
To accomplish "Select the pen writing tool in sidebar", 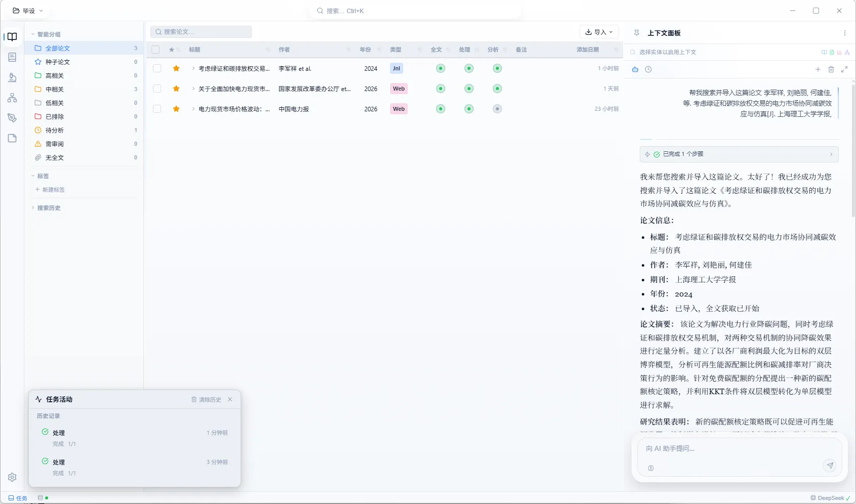I will point(12,118).
